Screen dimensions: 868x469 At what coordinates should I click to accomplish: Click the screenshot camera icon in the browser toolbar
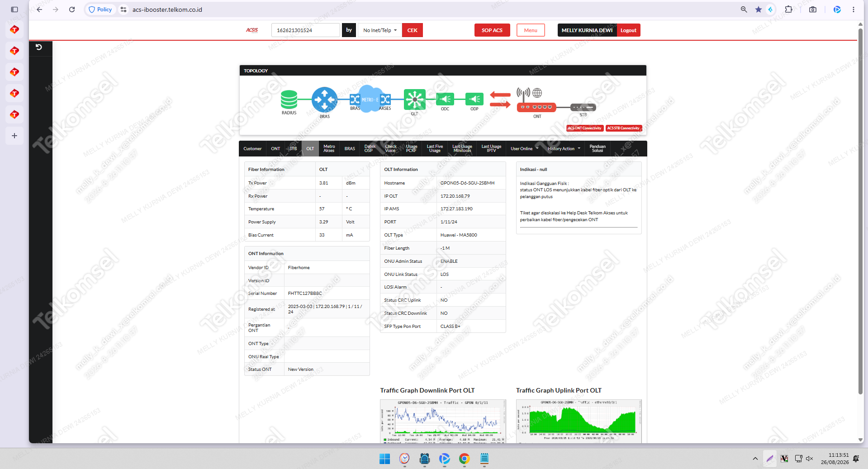(813, 9)
